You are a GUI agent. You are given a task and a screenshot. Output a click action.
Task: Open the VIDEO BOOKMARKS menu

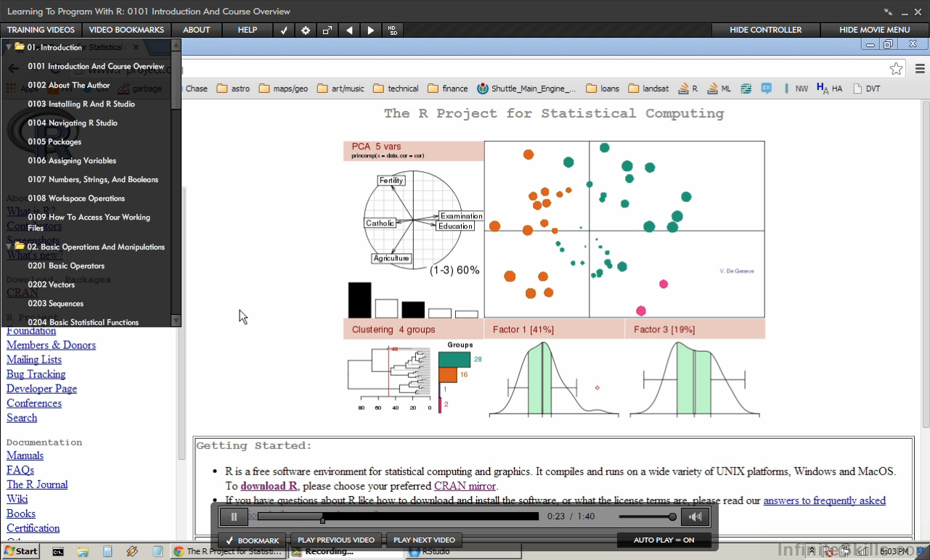click(126, 30)
